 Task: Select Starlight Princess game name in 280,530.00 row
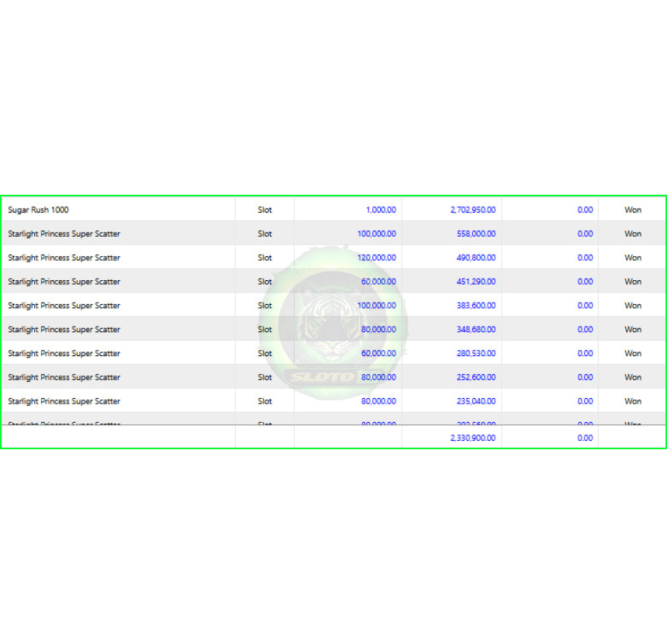(x=64, y=353)
